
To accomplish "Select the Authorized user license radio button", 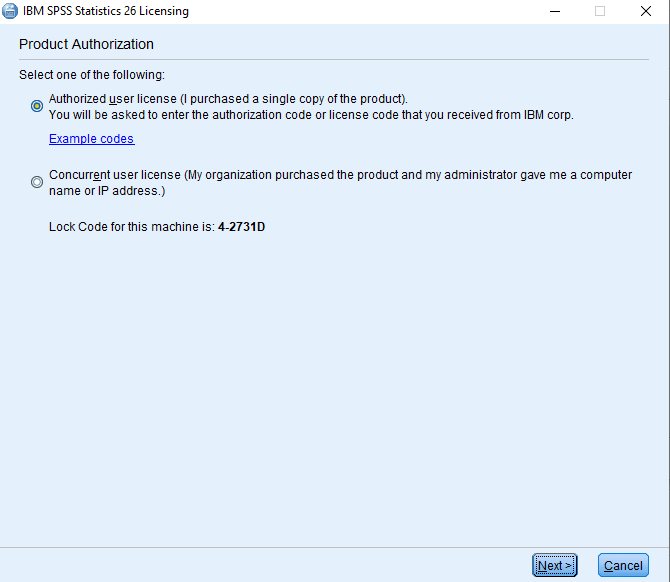I will 37,105.
